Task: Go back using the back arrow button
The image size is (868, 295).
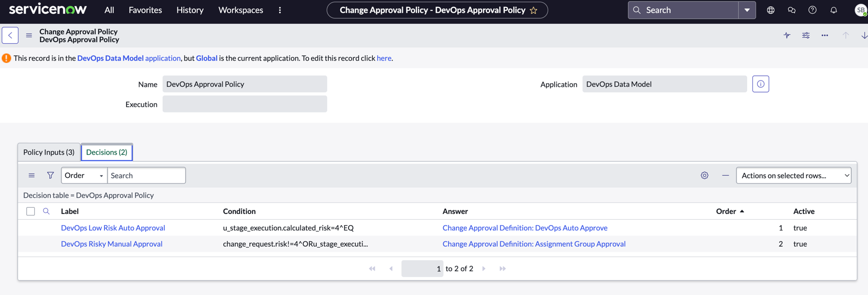Action: [x=10, y=35]
